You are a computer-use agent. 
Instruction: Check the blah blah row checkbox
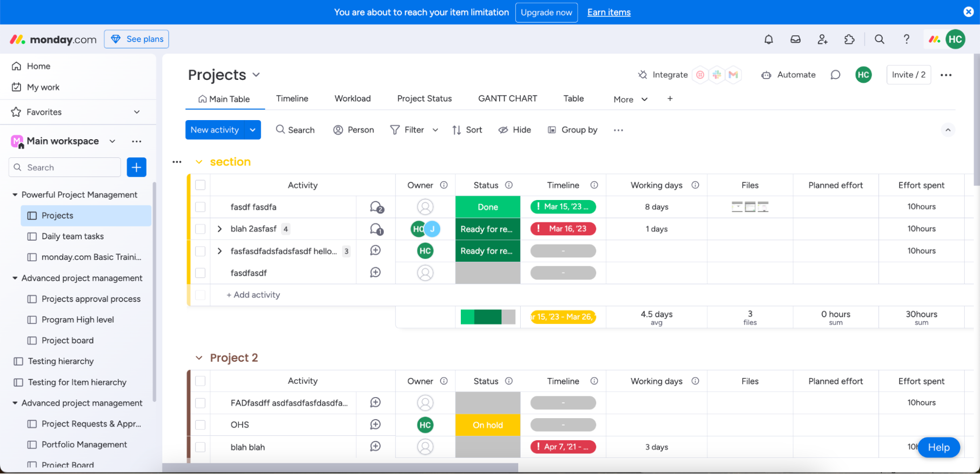tap(200, 447)
